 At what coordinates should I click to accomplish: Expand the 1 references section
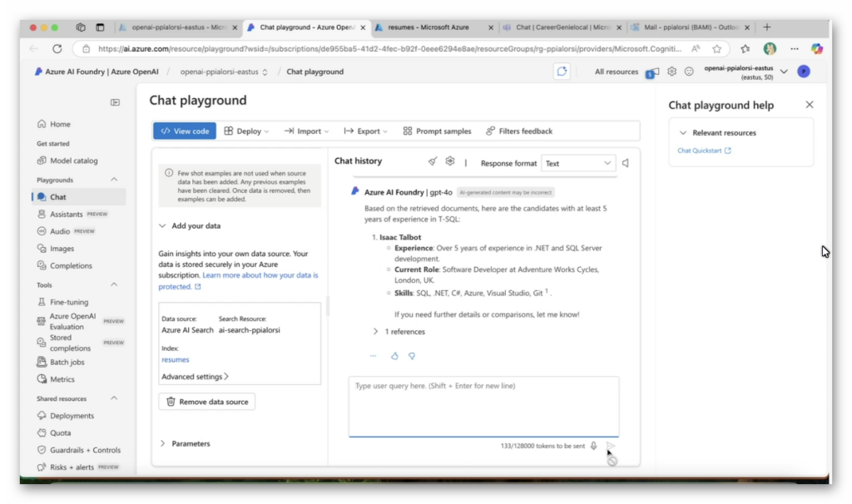coord(375,332)
